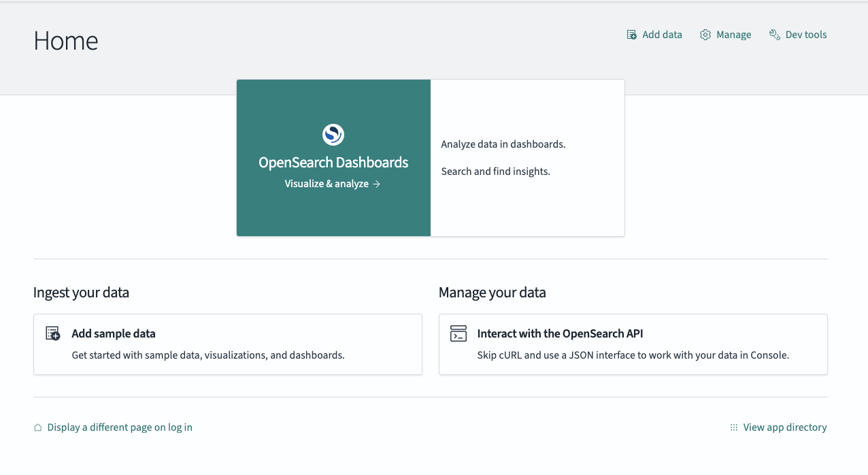
Task: Open Dev tools link
Action: click(x=798, y=35)
